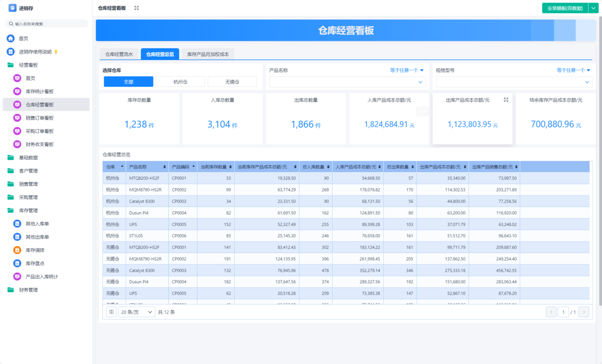Click column settings icon beside page size
602x364 pixels.
pyautogui.click(x=111, y=312)
